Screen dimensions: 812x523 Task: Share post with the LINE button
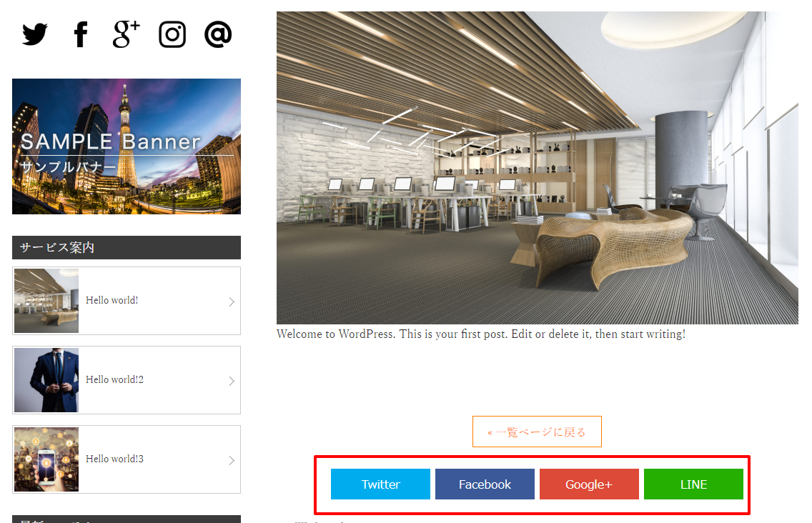(x=693, y=484)
